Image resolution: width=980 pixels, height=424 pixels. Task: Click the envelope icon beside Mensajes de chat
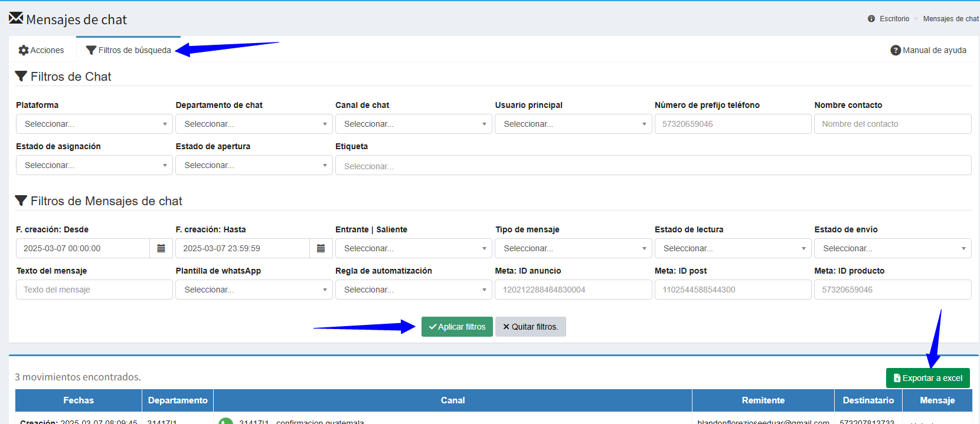(x=16, y=18)
